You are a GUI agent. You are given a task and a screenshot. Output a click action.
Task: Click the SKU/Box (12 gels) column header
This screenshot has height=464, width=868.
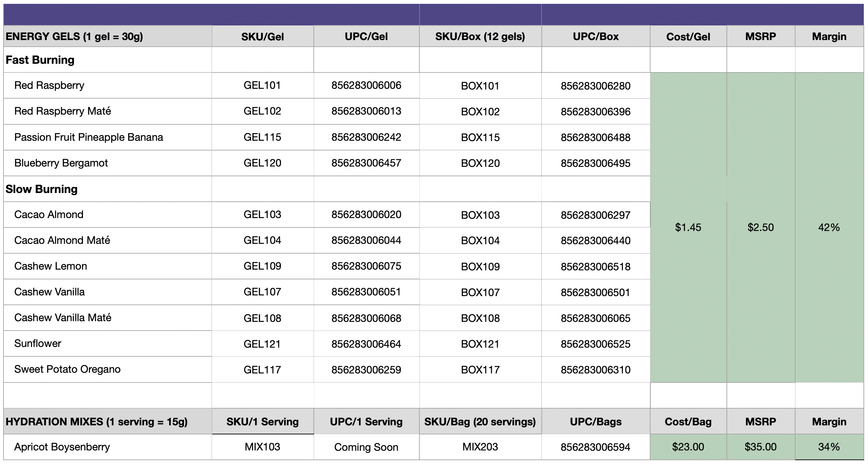pyautogui.click(x=480, y=37)
